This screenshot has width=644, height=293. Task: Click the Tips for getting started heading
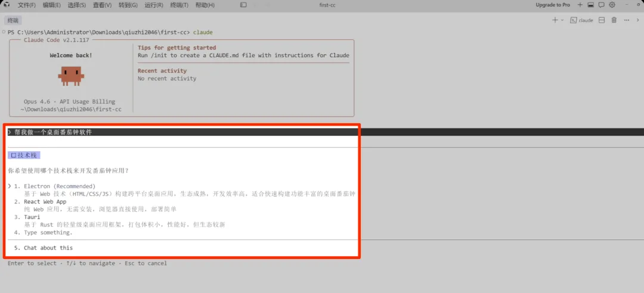click(177, 48)
